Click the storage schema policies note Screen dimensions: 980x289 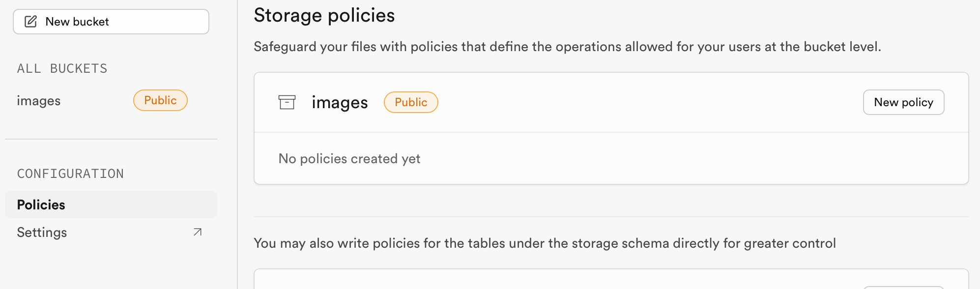[545, 243]
